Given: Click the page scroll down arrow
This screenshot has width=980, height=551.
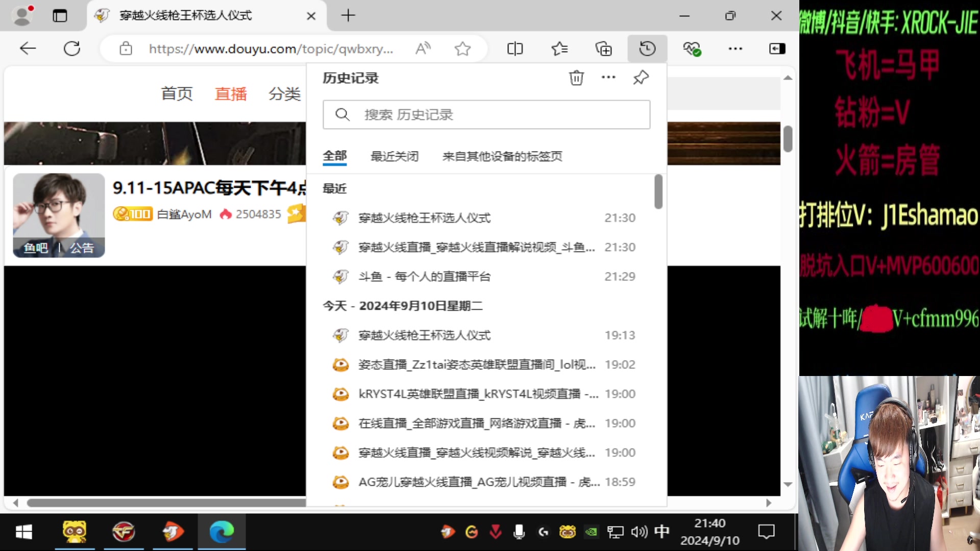Looking at the screenshot, I should [x=788, y=484].
